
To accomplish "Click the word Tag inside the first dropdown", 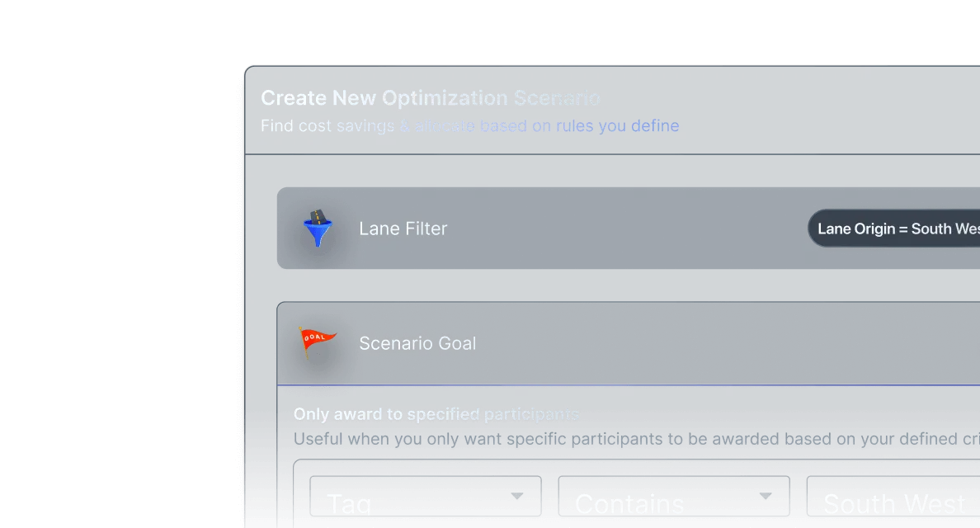I will pyautogui.click(x=349, y=503).
